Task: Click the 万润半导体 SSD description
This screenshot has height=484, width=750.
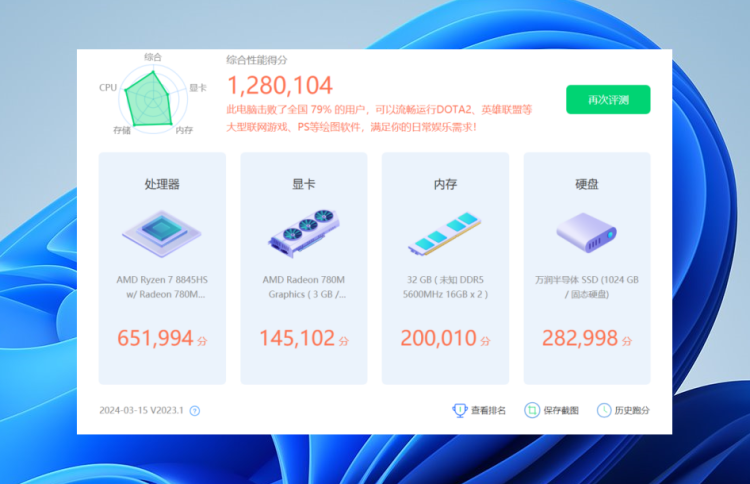Action: (587, 287)
